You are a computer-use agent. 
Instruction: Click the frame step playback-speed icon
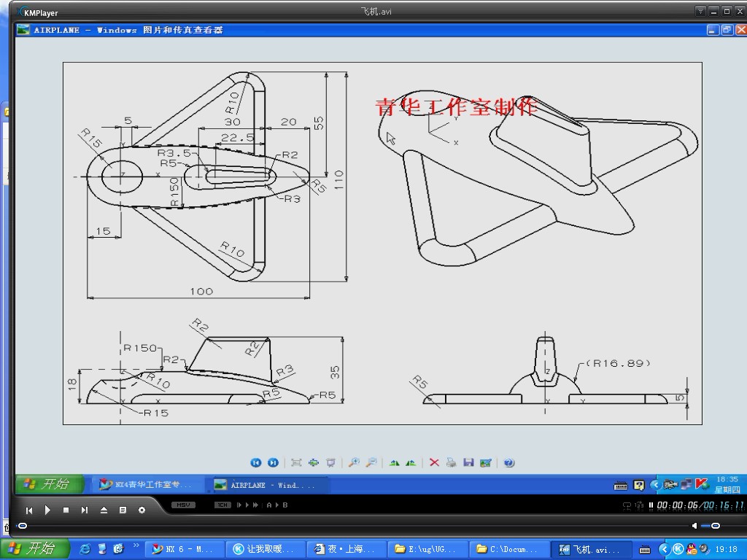pos(239,505)
